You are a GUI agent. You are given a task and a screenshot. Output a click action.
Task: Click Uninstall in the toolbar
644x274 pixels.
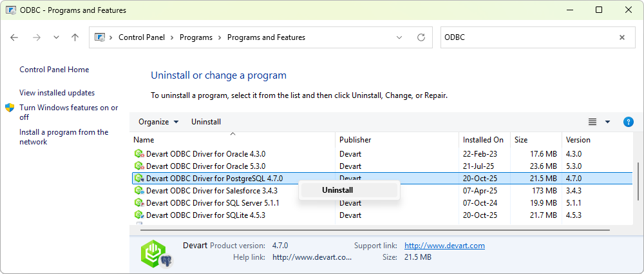click(206, 122)
